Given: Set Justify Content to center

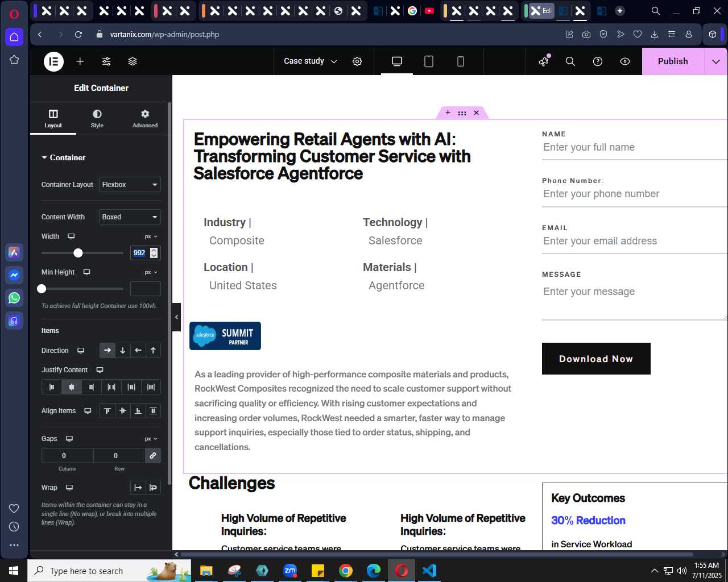Looking at the screenshot, I should tap(72, 387).
